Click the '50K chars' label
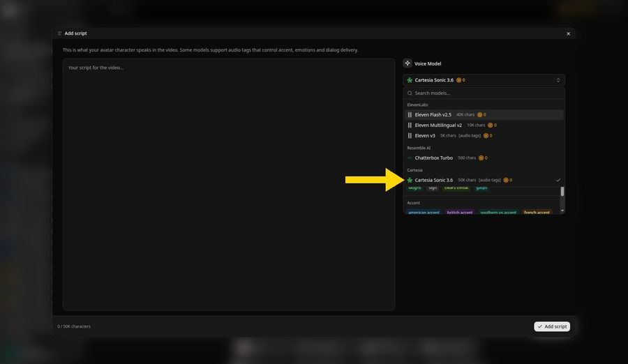The width and height of the screenshot is (628, 364). click(467, 180)
